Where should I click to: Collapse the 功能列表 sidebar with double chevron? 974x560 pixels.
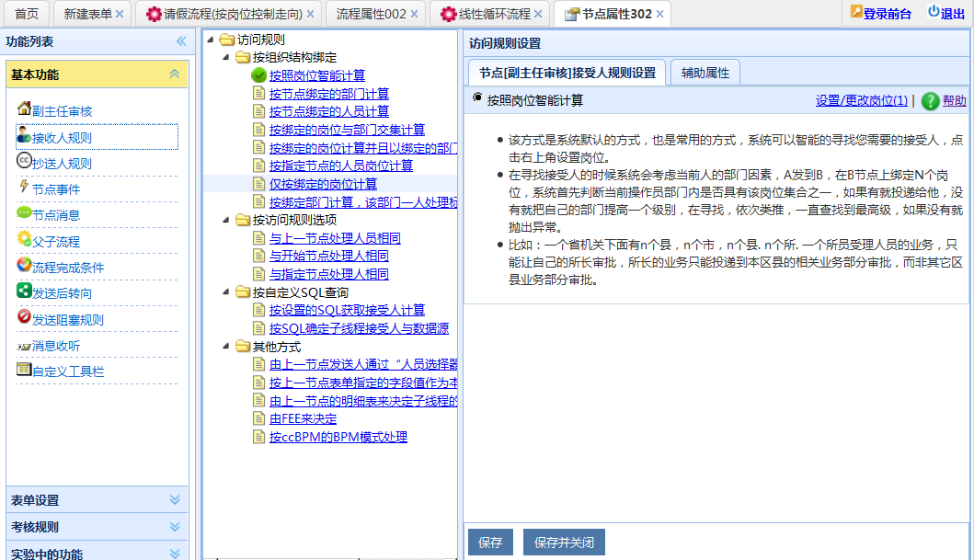tap(181, 41)
